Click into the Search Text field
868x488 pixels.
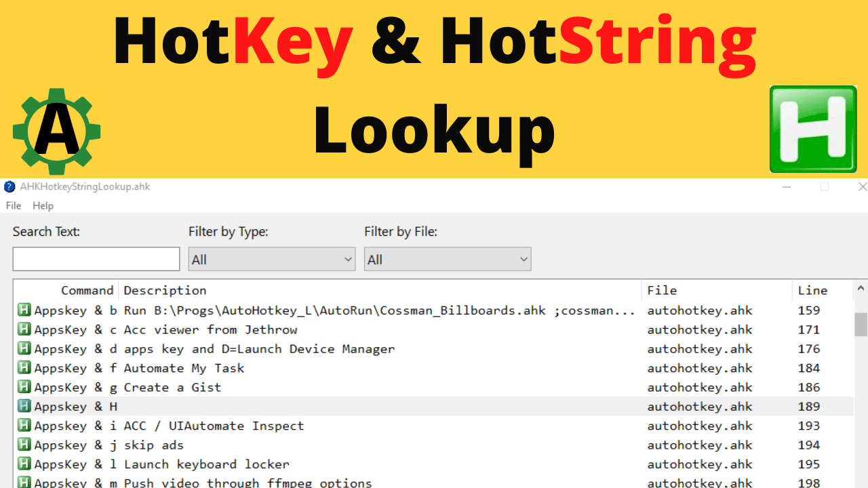pyautogui.click(x=96, y=259)
